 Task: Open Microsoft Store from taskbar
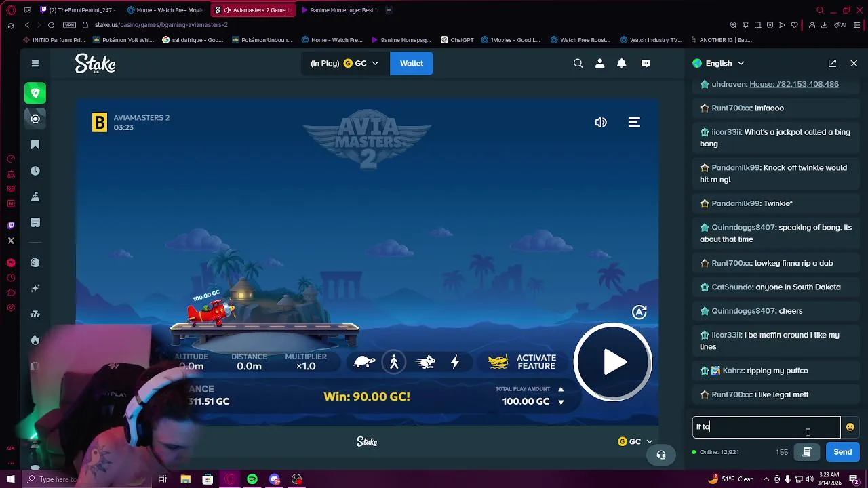click(208, 479)
